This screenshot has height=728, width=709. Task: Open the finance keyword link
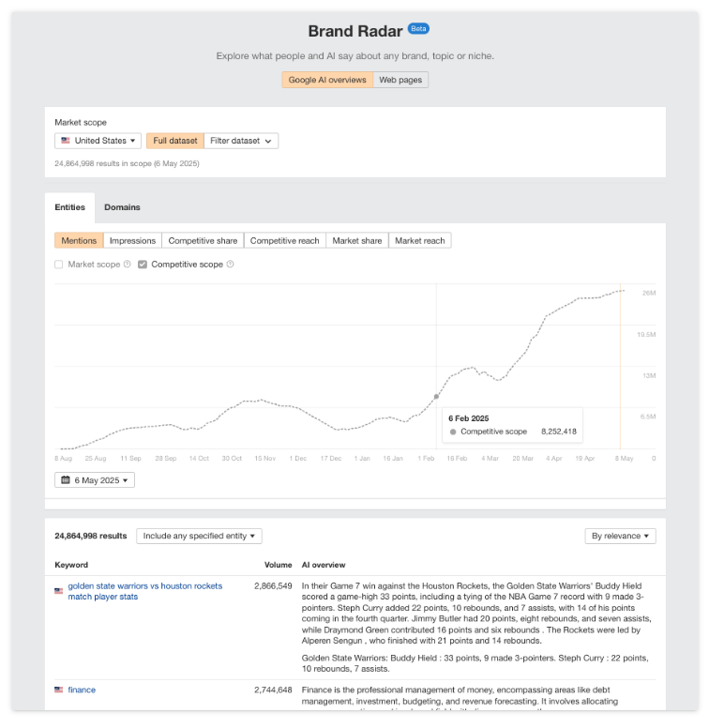click(82, 690)
